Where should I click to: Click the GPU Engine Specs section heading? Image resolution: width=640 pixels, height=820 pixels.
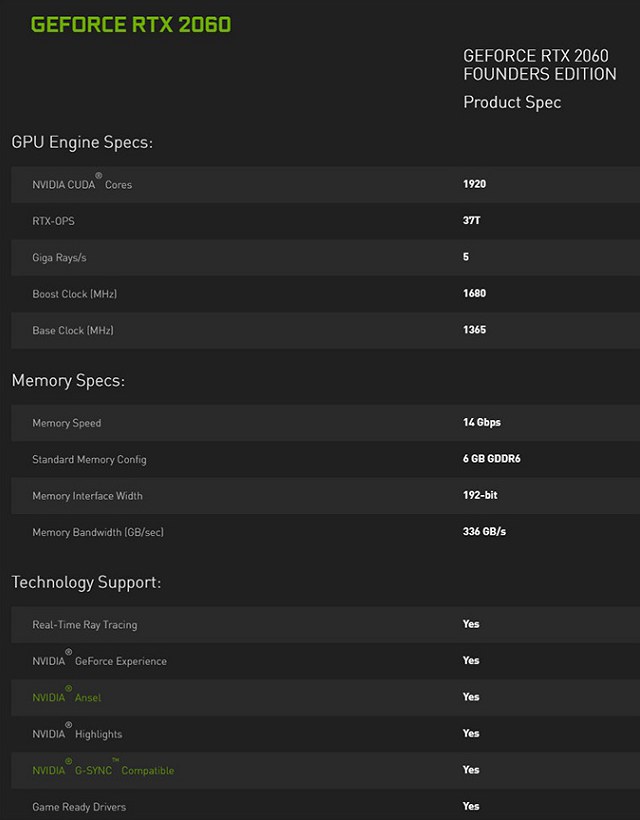(x=82, y=142)
